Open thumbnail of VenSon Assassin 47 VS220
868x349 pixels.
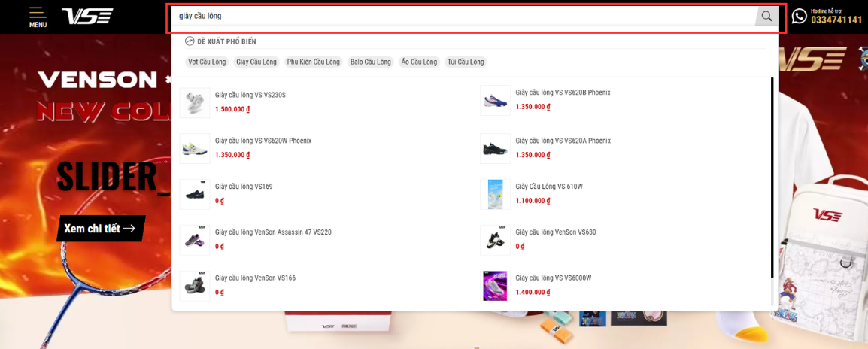pyautogui.click(x=195, y=239)
